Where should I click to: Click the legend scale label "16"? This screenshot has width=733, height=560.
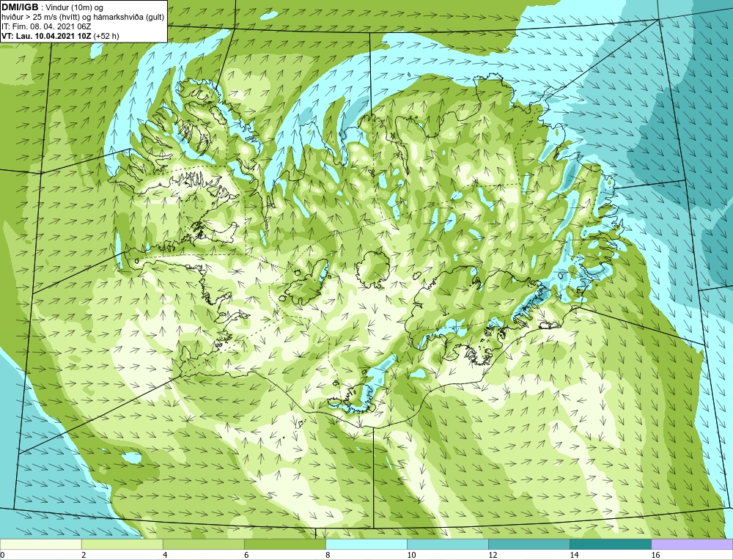[655, 555]
